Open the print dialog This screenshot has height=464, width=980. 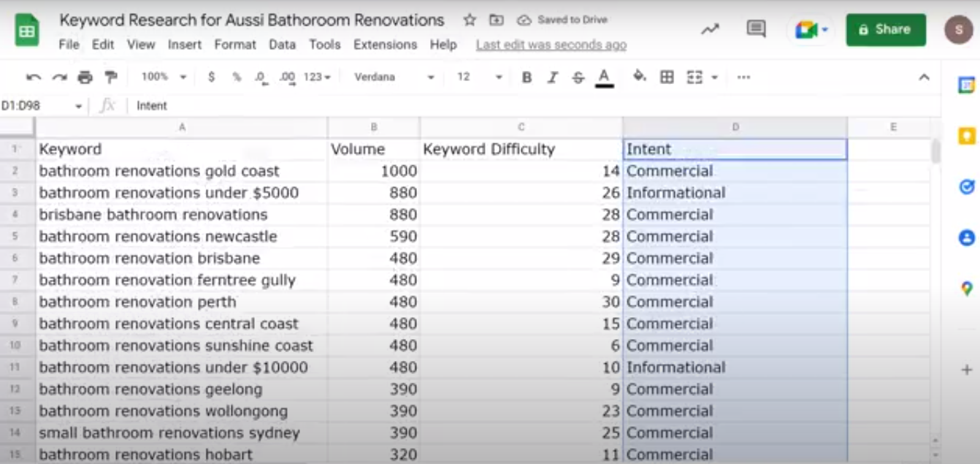pyautogui.click(x=83, y=76)
